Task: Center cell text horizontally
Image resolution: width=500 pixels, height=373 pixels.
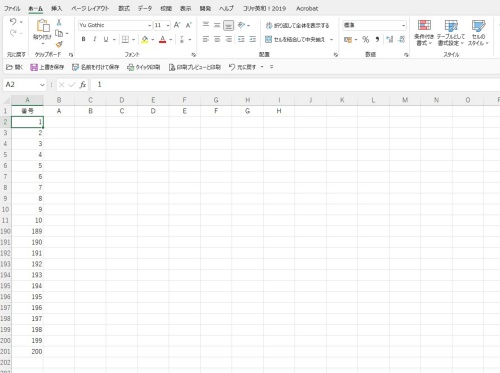Action: 217,39
